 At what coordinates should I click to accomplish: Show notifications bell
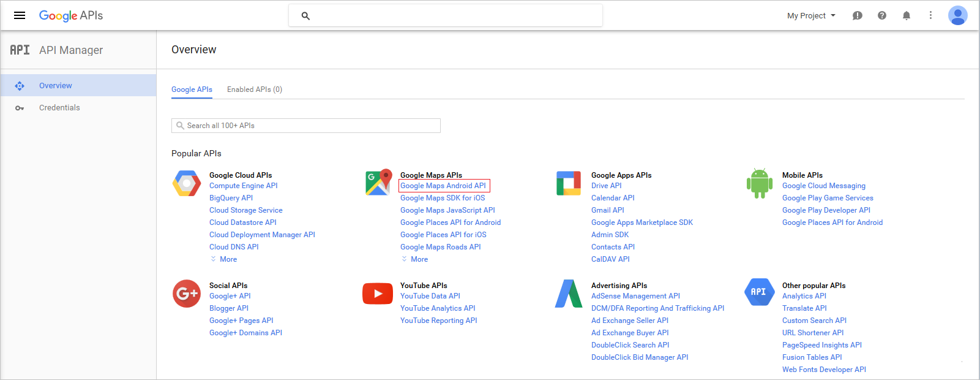coord(907,15)
